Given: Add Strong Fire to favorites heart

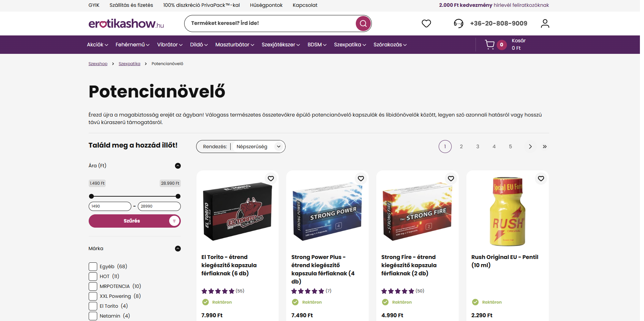Looking at the screenshot, I should click(451, 179).
